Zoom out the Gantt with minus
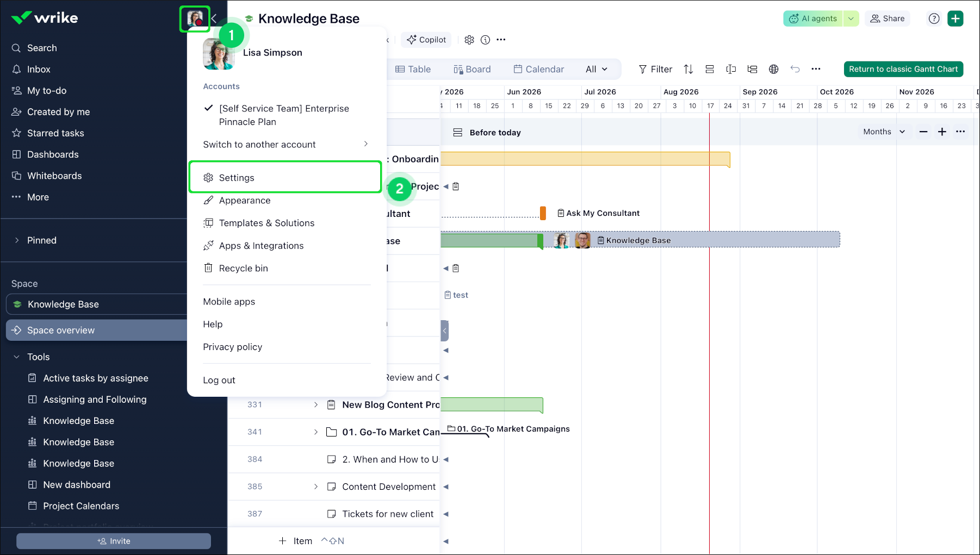This screenshot has height=555, width=980. click(x=923, y=132)
